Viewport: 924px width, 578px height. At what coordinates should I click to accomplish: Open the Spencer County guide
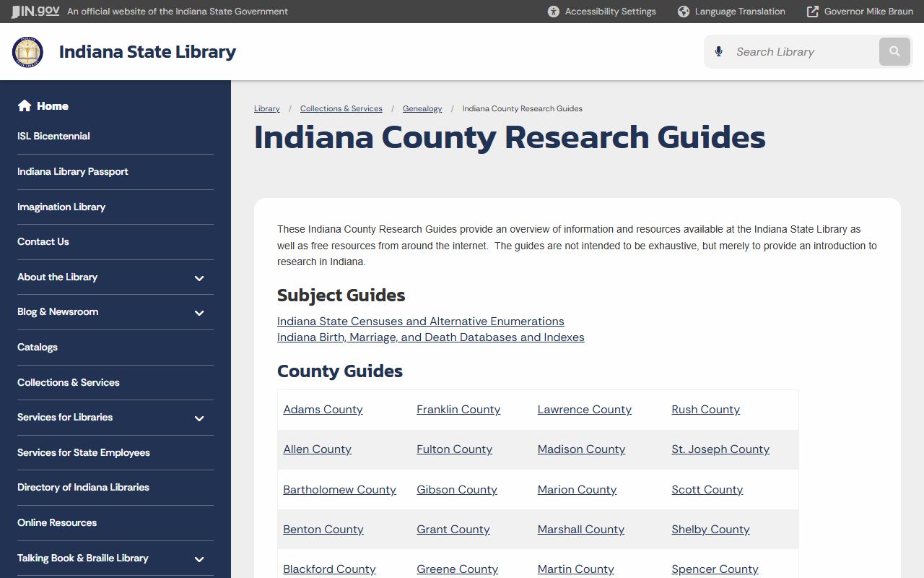[715, 569]
